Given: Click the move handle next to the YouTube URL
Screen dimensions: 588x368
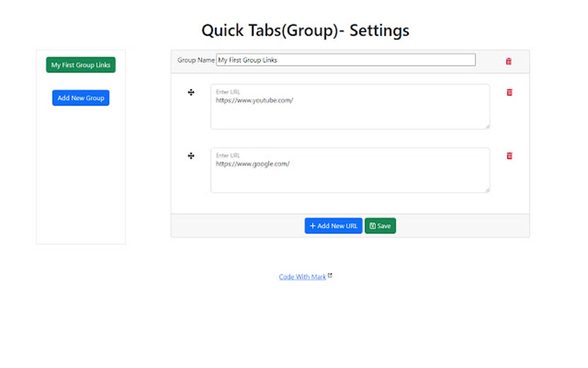Looking at the screenshot, I should click(x=191, y=92).
